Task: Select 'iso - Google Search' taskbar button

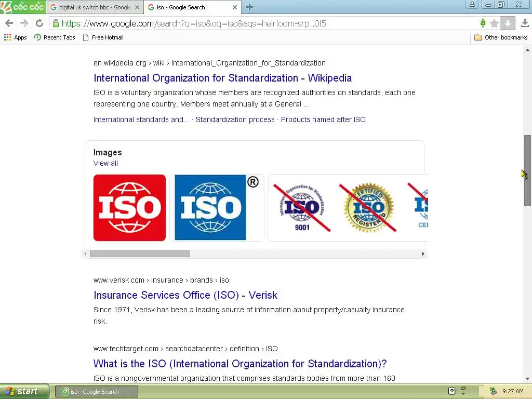Action: (x=96, y=392)
